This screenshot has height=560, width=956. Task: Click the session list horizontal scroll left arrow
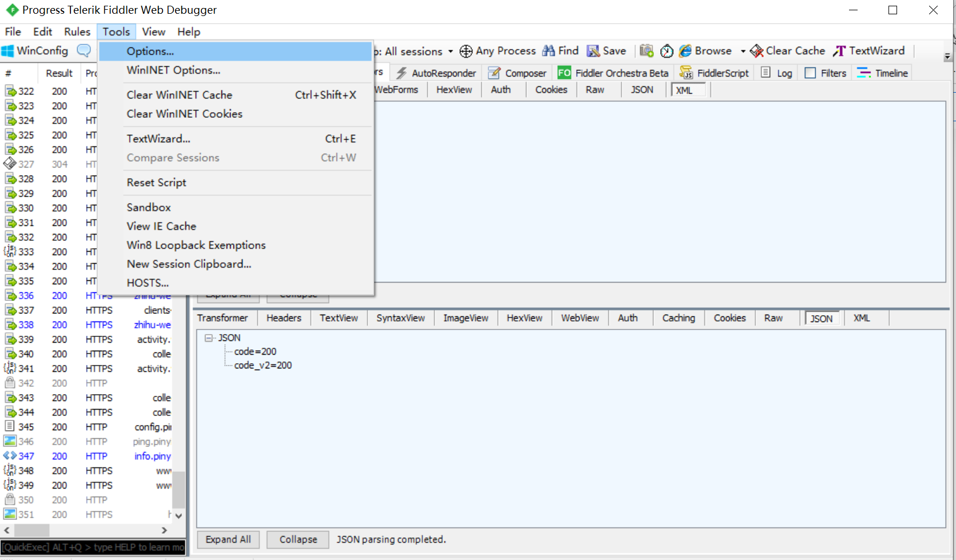tap(7, 530)
